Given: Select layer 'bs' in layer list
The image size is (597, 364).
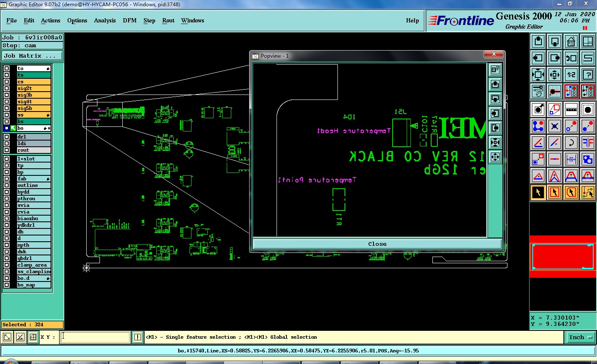Looking at the screenshot, I should pyautogui.click(x=34, y=121).
